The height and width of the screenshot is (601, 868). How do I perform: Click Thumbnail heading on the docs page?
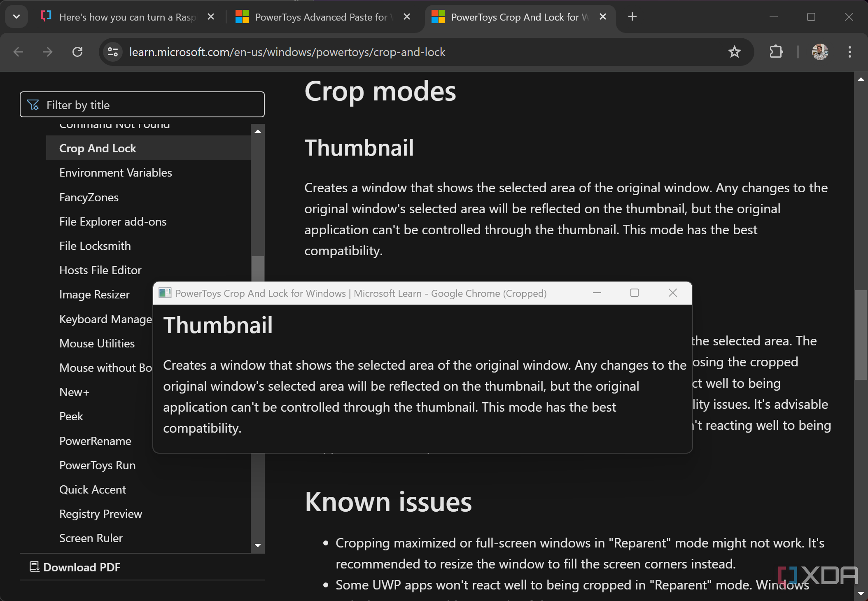(x=359, y=148)
